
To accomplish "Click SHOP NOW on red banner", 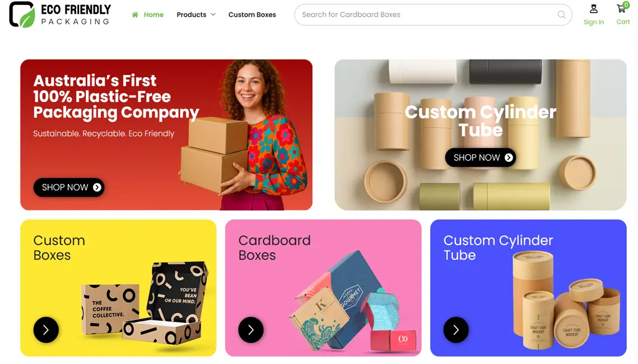I will pyautogui.click(x=69, y=187).
